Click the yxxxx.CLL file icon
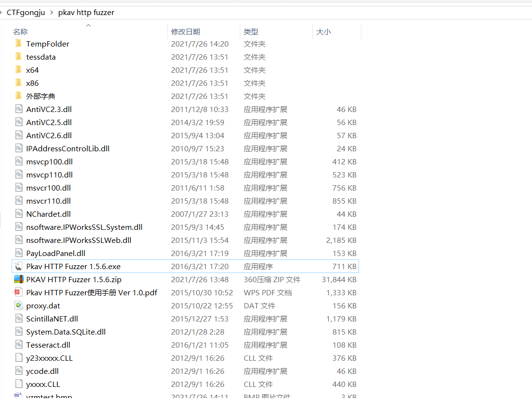Viewport: 532px width, 401px height. pos(19,384)
